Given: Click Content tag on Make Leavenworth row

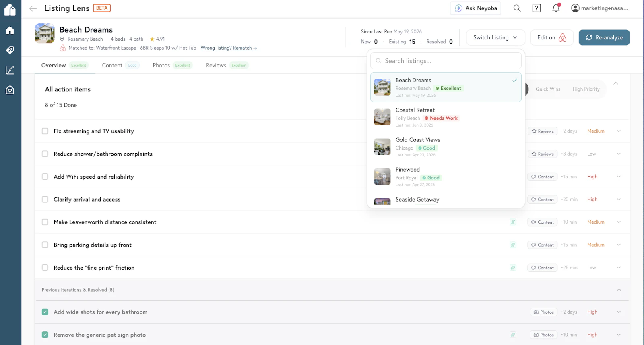Looking at the screenshot, I should coord(543,222).
